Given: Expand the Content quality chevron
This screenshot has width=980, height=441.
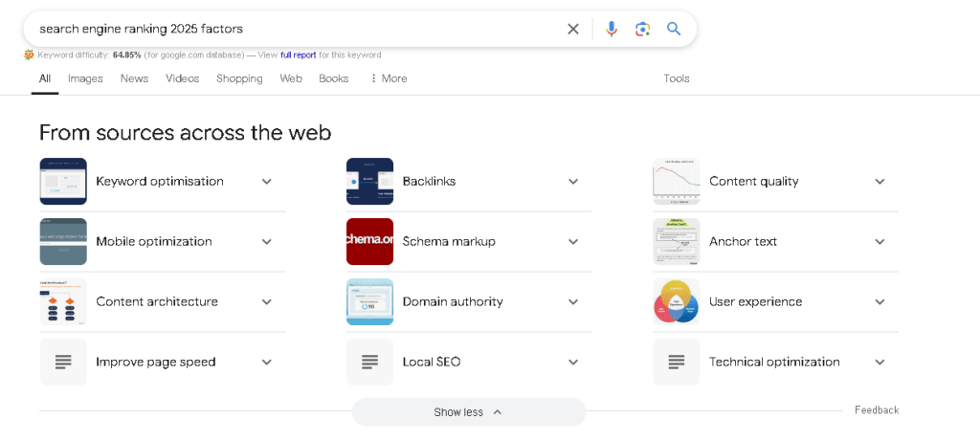Looking at the screenshot, I should [x=880, y=182].
